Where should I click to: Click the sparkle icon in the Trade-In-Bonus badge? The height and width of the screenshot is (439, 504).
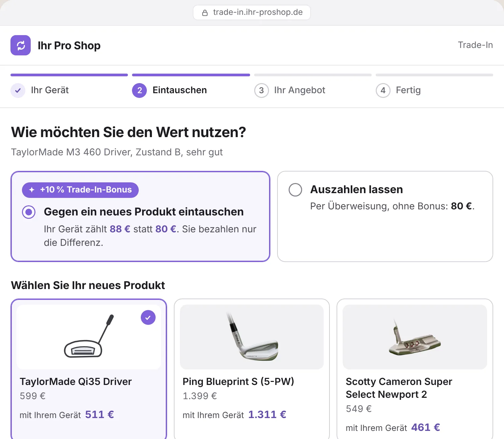32,190
